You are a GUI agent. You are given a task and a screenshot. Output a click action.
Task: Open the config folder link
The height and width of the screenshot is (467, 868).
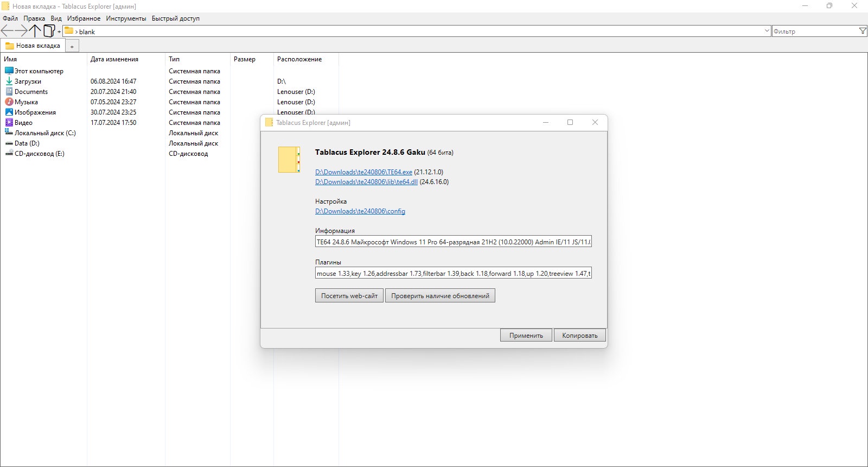[x=360, y=211]
